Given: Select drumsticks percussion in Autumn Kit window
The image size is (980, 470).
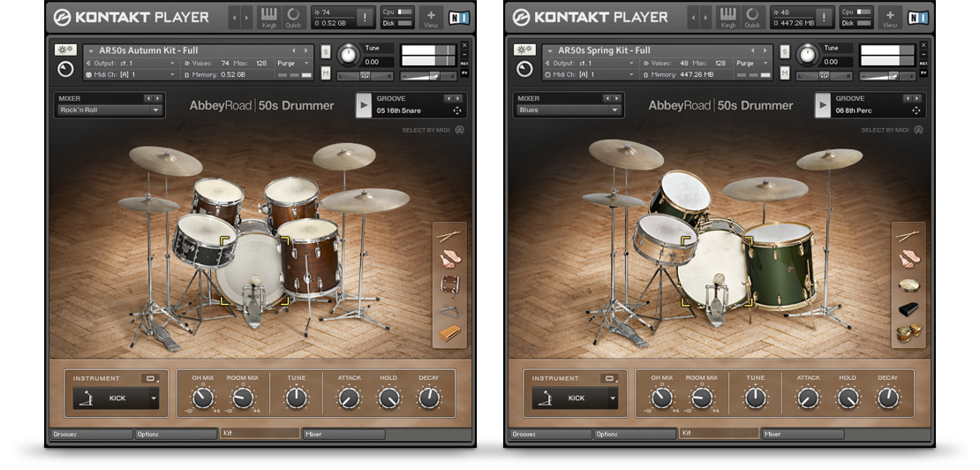Looking at the screenshot, I should click(449, 236).
